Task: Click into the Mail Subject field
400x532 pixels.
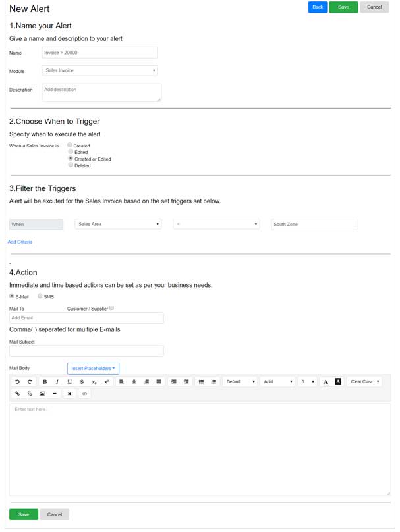Action: point(86,351)
